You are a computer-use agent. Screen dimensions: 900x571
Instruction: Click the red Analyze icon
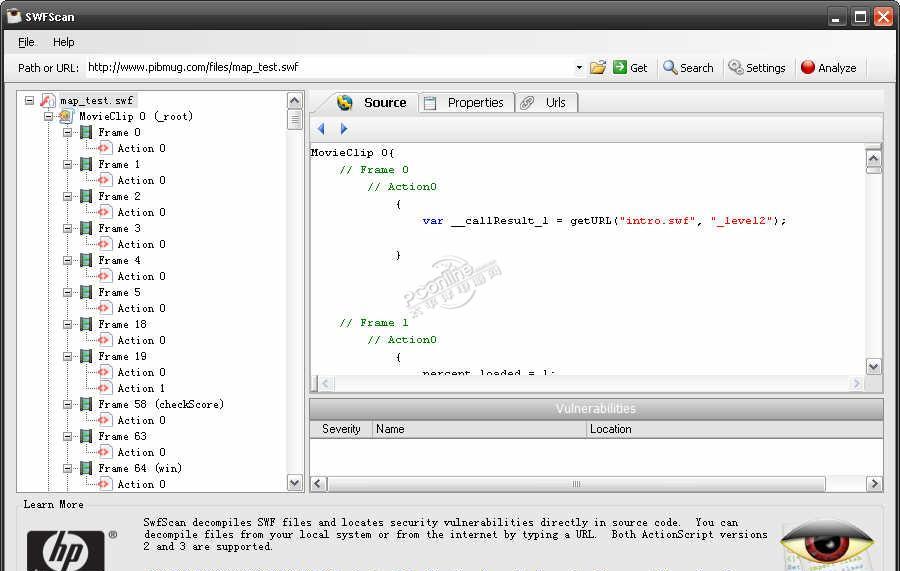[808, 67]
